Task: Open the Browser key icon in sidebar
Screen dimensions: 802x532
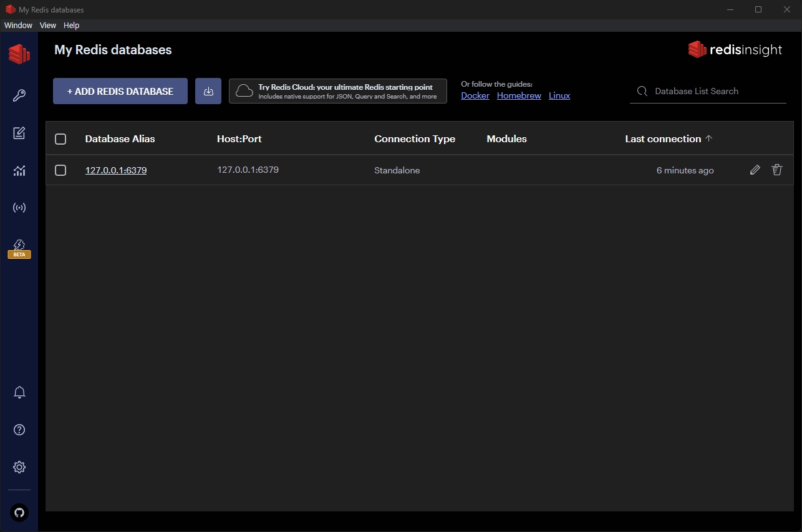Action: click(x=19, y=95)
